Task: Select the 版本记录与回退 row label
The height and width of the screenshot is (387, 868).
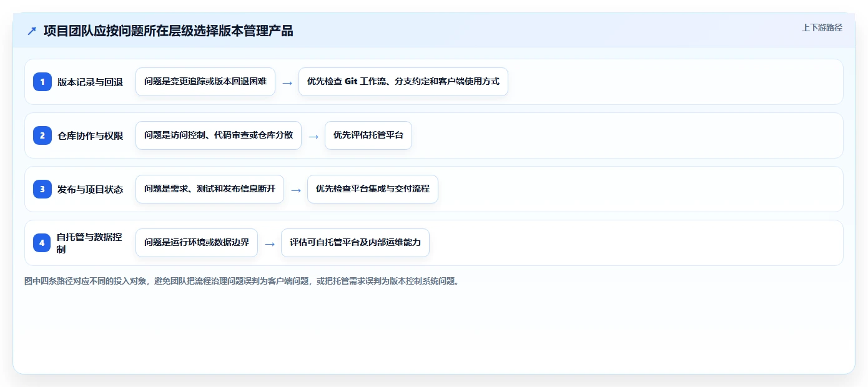Action: (90, 82)
